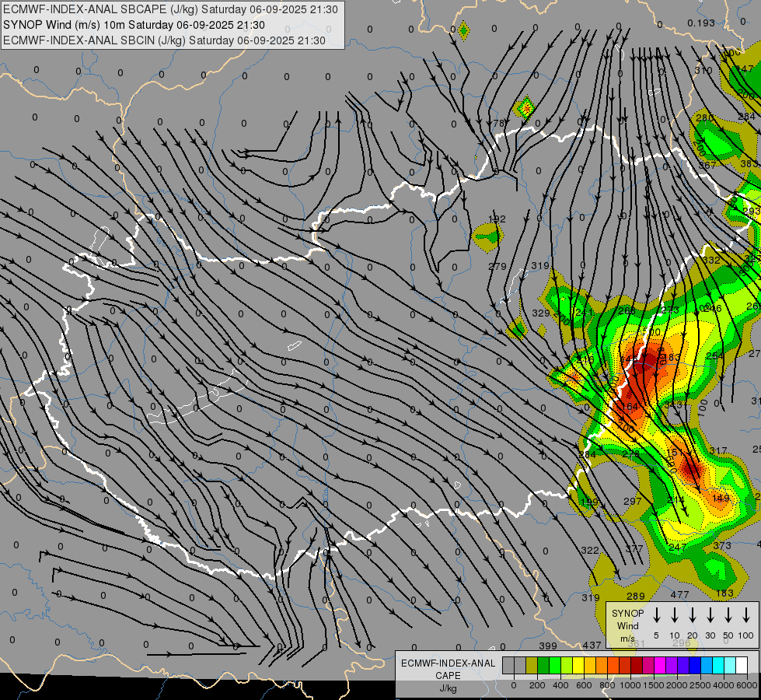Image resolution: width=761 pixels, height=700 pixels.
Task: Select the dark green CAPE legend swatch
Action: [x=543, y=665]
